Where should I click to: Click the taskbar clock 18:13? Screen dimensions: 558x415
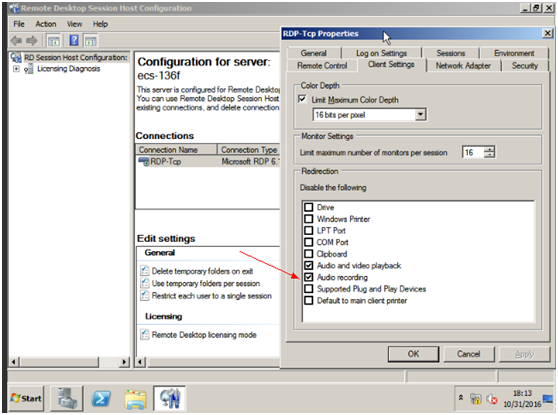(x=522, y=393)
